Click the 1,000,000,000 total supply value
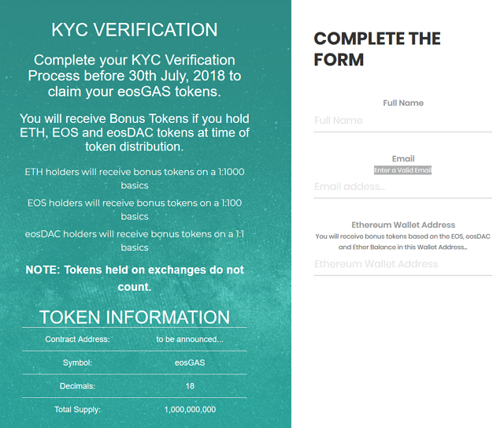This screenshot has height=428, width=504. click(190, 410)
